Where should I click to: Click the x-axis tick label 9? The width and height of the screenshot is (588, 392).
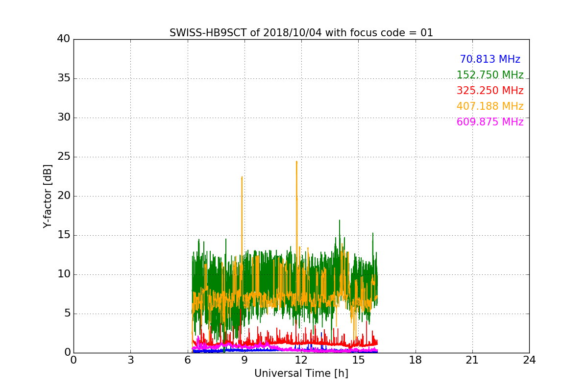coord(245,360)
